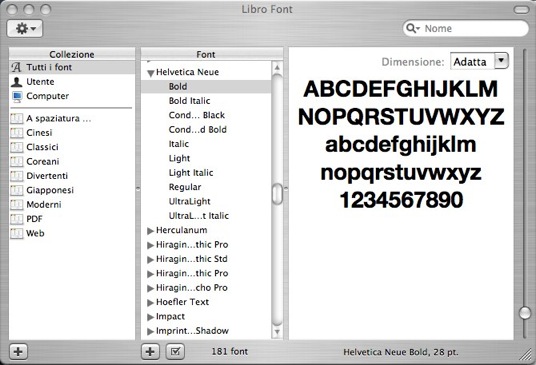Select the Regular typeface

pos(206,187)
